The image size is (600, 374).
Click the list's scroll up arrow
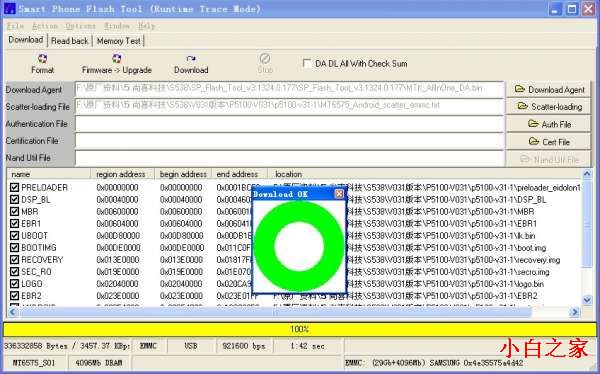click(587, 174)
